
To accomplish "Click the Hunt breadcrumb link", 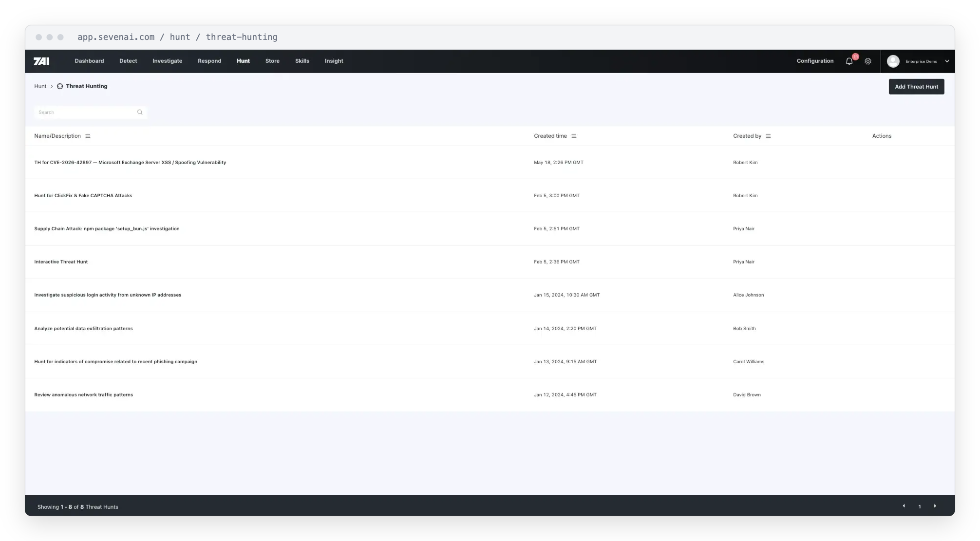I will point(40,86).
